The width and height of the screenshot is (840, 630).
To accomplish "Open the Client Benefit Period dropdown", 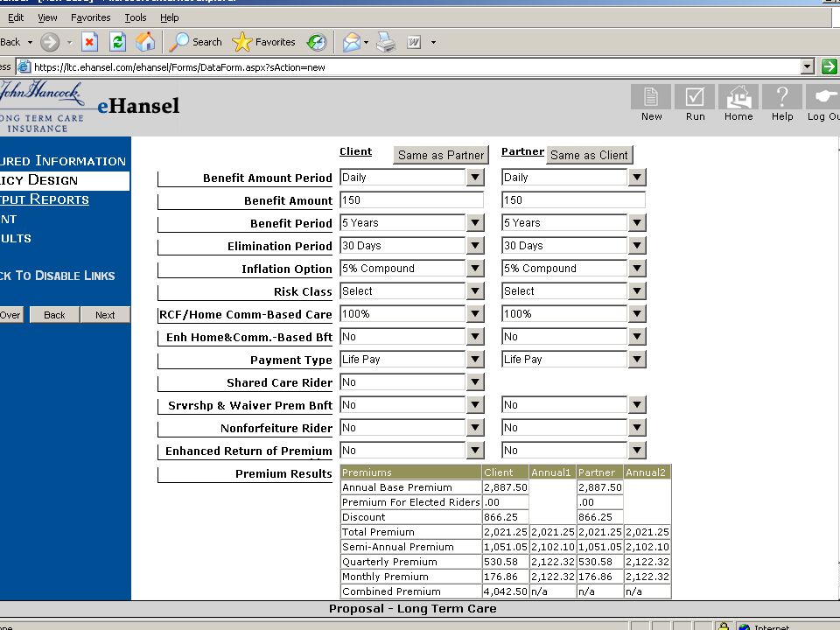I will [x=475, y=223].
